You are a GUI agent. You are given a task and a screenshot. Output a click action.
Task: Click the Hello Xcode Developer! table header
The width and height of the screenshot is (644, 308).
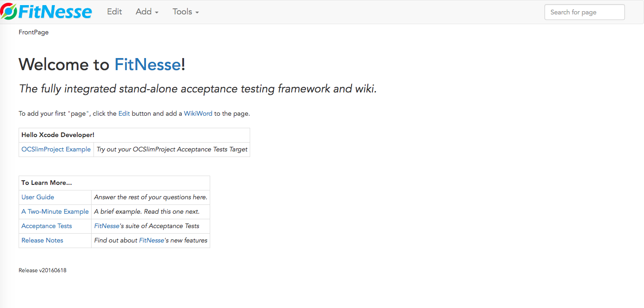pos(134,135)
